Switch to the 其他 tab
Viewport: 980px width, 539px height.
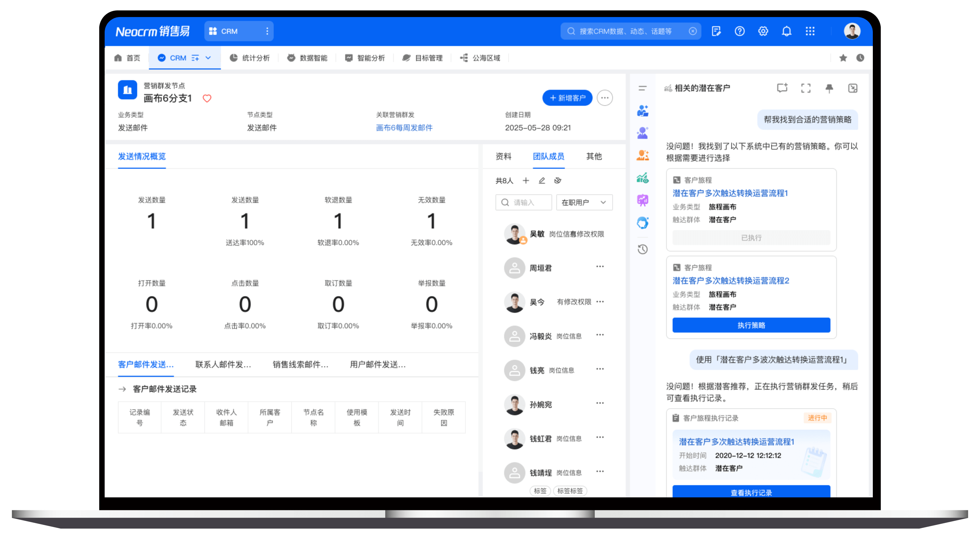[594, 156]
